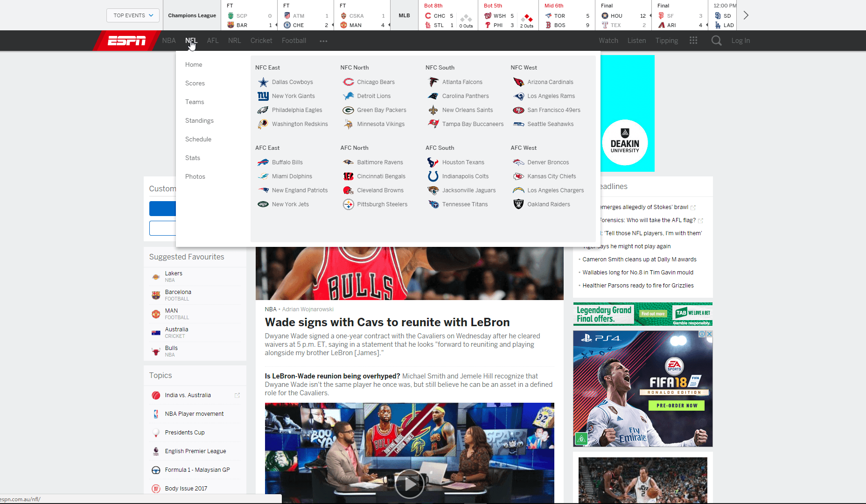Click the Pittsburgh Steelers logo
The height and width of the screenshot is (504, 866).
[x=349, y=204]
